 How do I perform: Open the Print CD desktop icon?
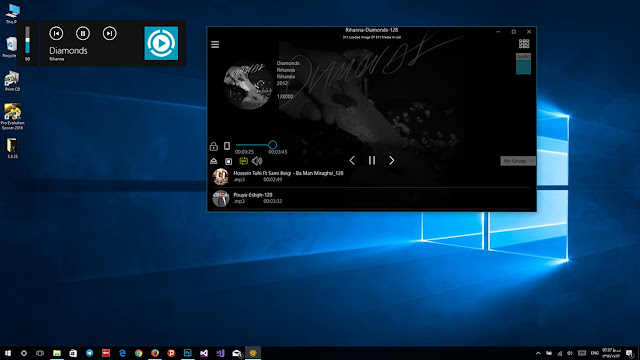point(12,80)
